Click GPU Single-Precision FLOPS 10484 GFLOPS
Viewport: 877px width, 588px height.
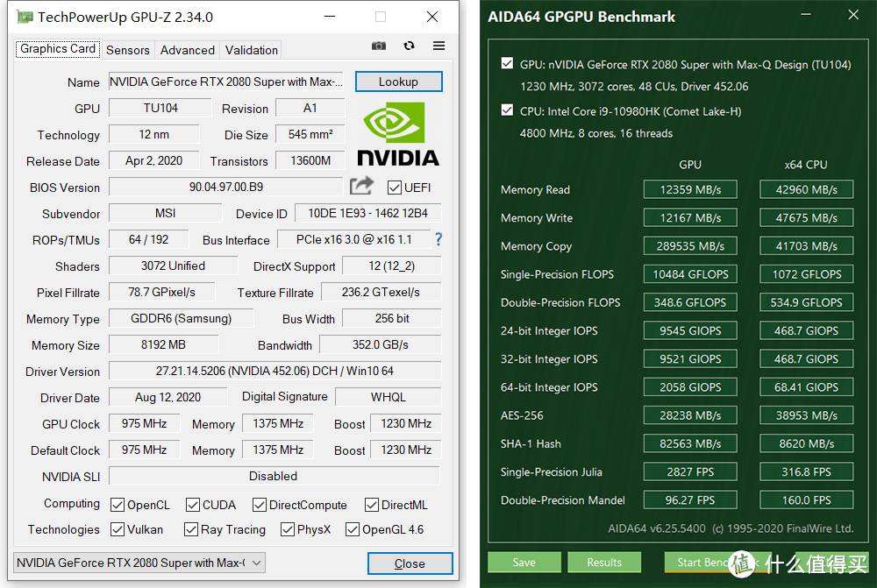(690, 274)
